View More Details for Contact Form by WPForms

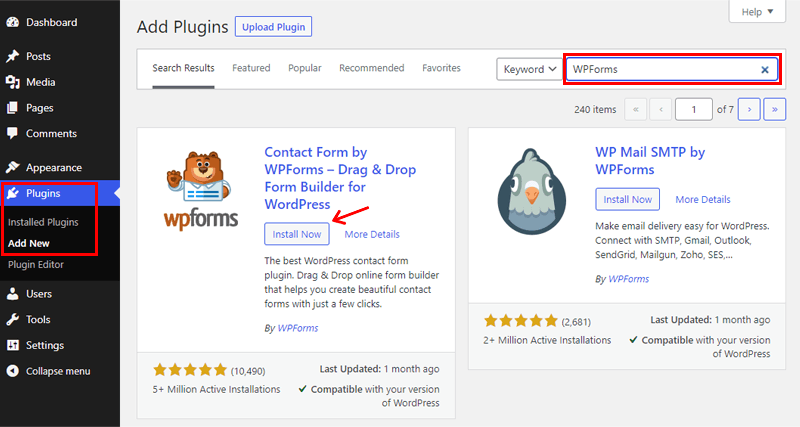[x=372, y=234]
